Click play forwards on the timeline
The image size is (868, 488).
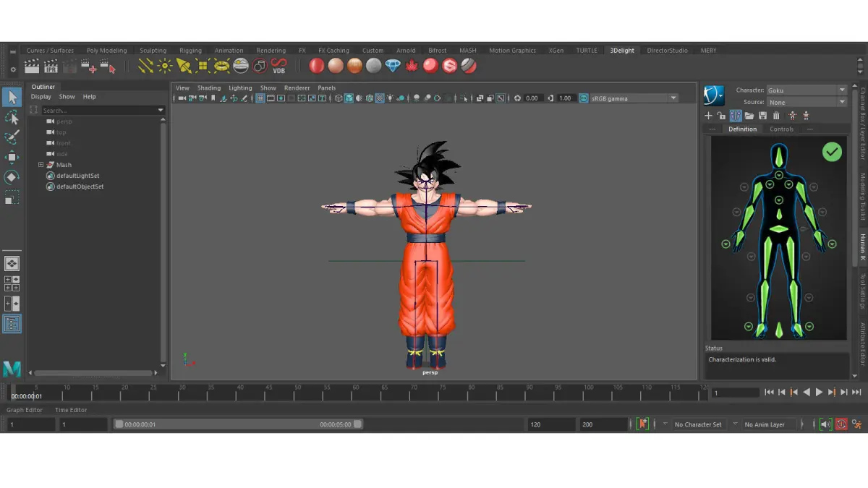click(819, 392)
